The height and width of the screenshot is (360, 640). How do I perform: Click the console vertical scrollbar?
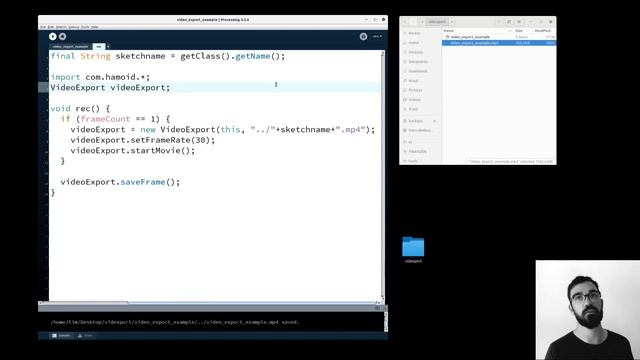coord(386,322)
